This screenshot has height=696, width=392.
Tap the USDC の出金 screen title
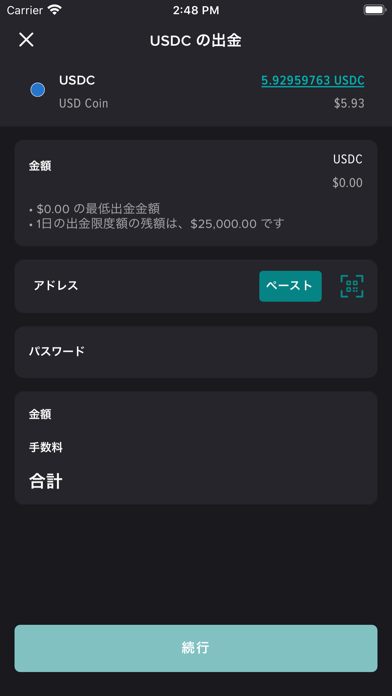point(196,40)
